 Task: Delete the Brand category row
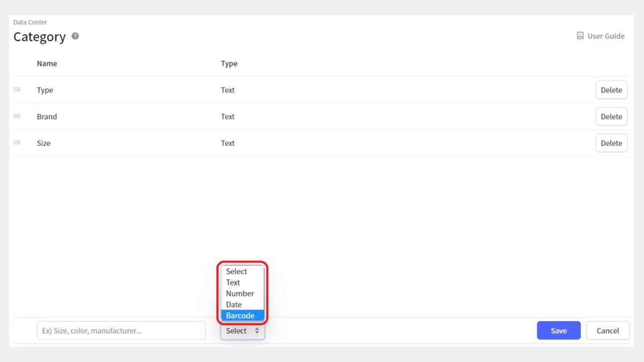pos(611,116)
